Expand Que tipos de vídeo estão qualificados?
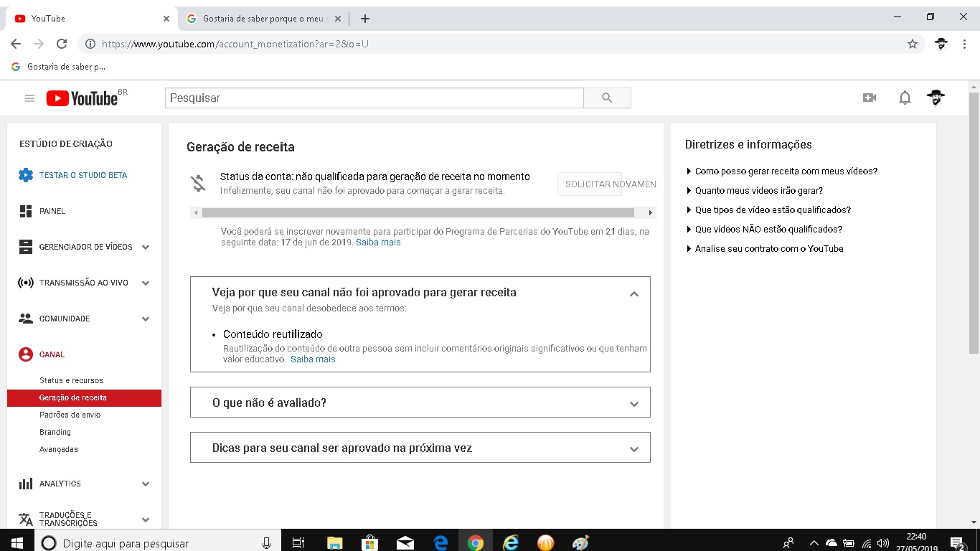 click(768, 210)
